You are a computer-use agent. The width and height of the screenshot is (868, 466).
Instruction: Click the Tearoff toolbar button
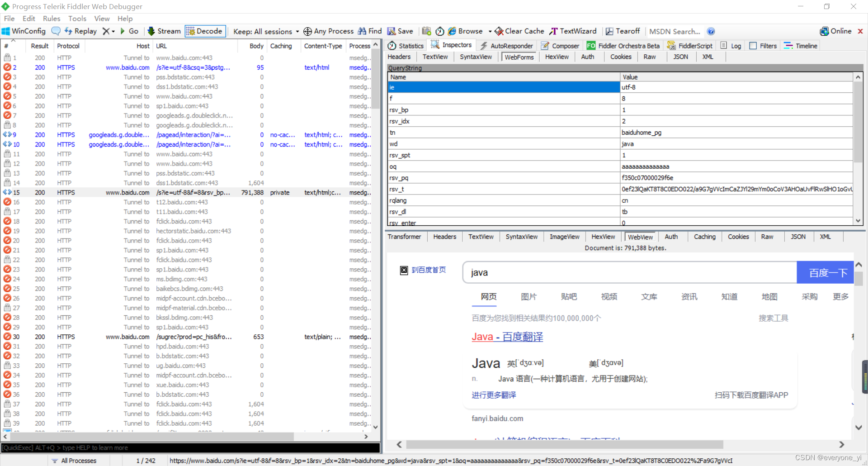(623, 31)
